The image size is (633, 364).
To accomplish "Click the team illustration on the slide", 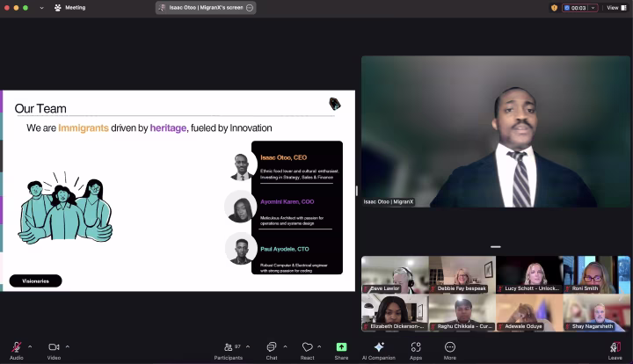I will point(65,208).
